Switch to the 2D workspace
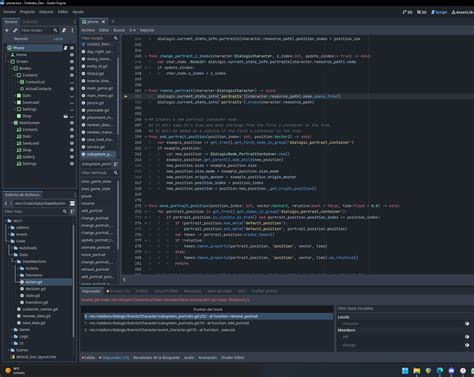474x377 pixels. click(408, 12)
